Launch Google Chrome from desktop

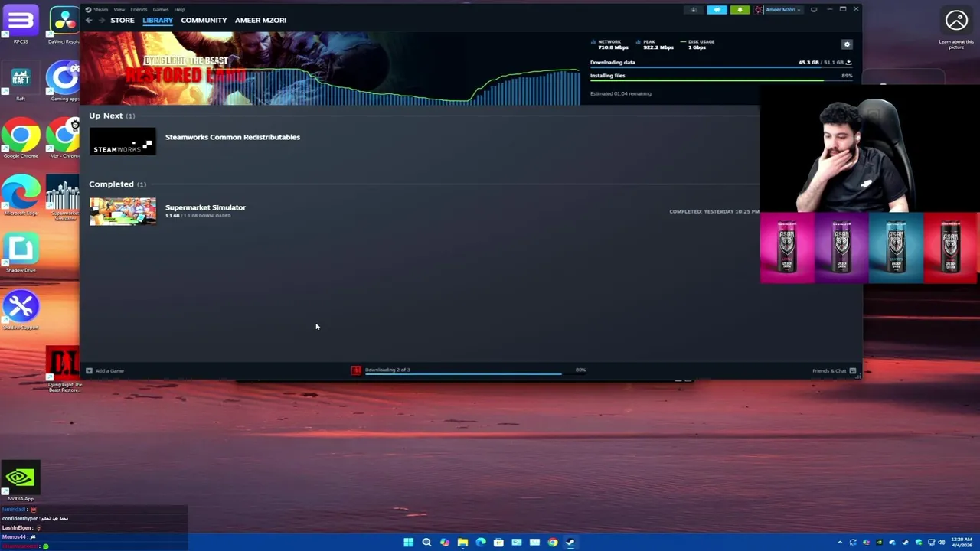(21, 138)
